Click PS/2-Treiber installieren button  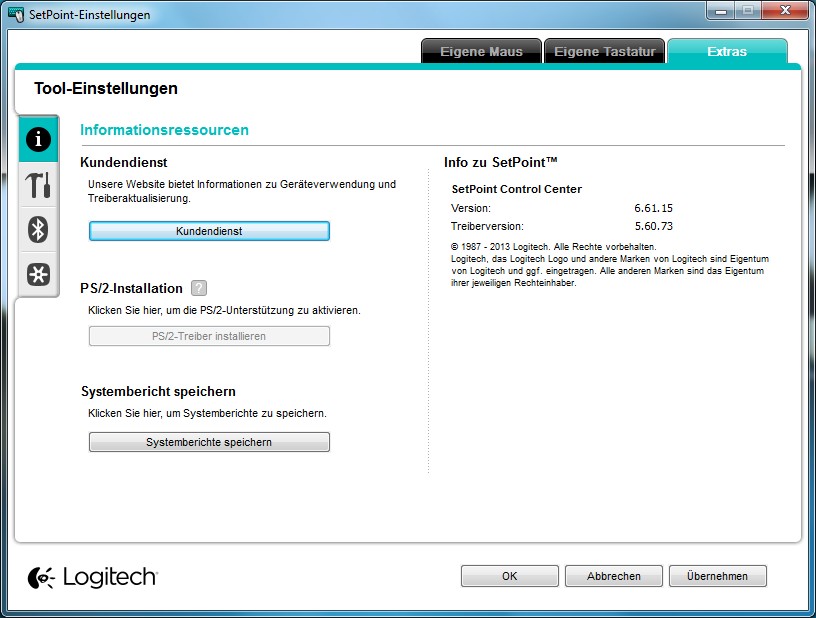[209, 336]
